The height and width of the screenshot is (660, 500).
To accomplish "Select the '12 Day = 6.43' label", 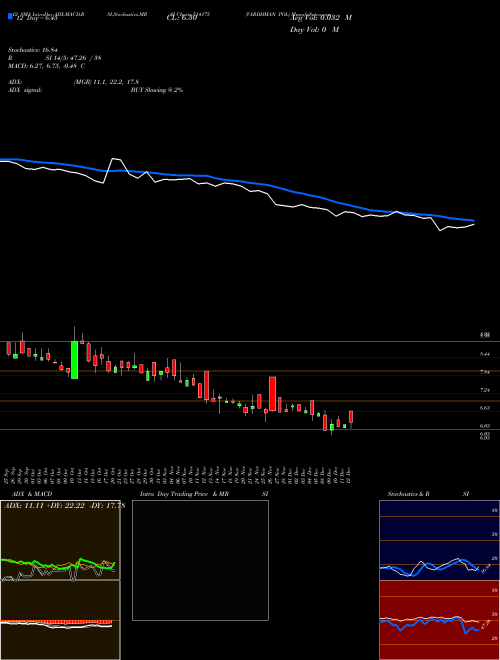I will (x=36, y=17).
